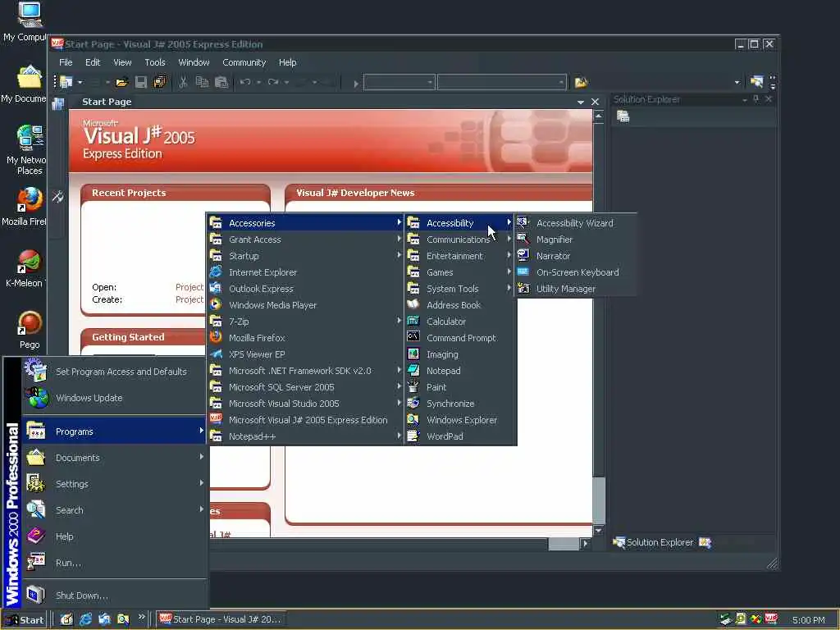840x630 pixels.
Task: Click the Start Debugging play arrow
Action: (x=356, y=84)
